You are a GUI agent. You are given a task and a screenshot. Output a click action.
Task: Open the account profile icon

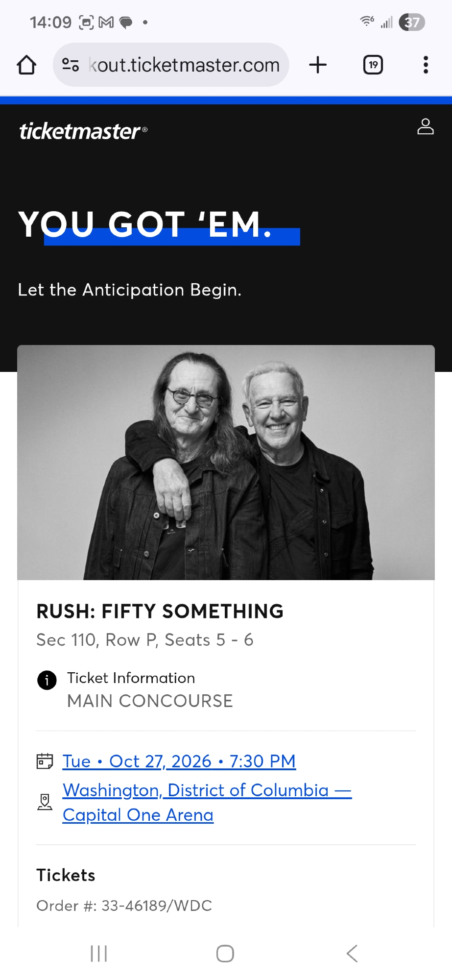(x=425, y=126)
